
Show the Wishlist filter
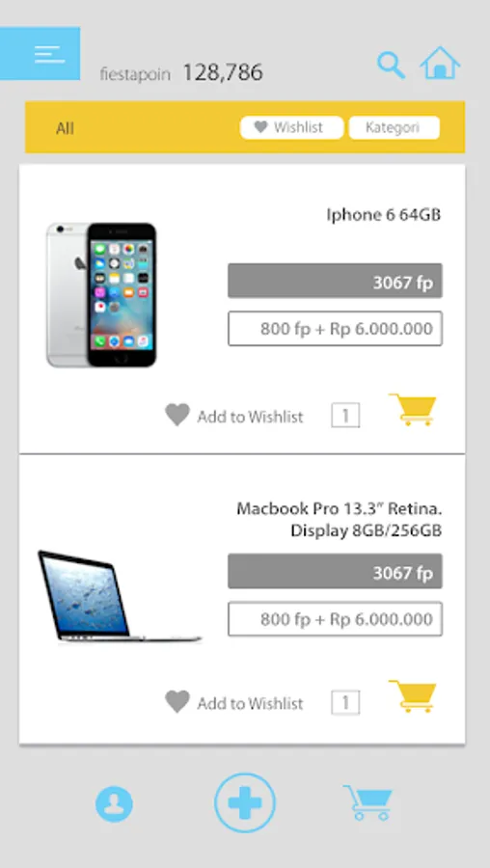[x=291, y=127]
